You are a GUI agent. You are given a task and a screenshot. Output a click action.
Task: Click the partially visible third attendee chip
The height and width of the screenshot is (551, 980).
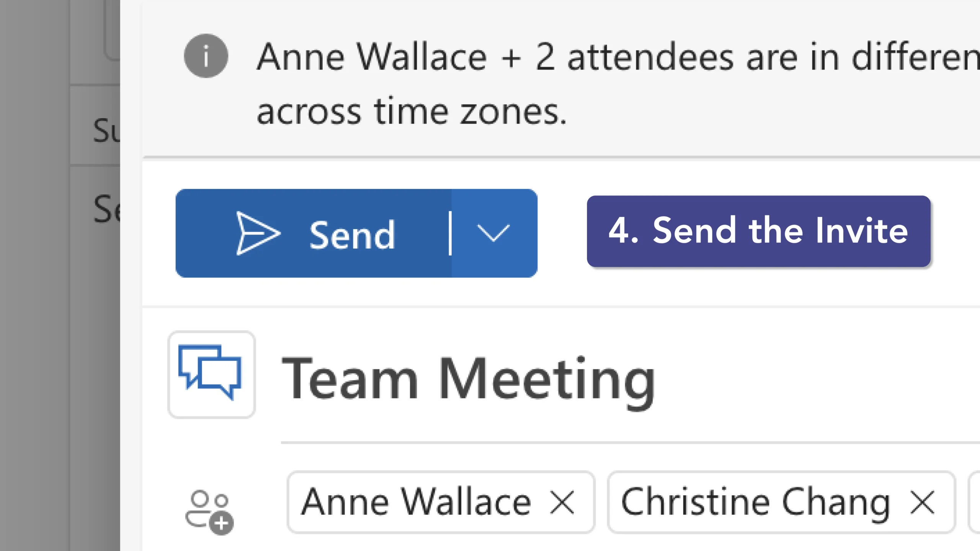tap(975, 502)
